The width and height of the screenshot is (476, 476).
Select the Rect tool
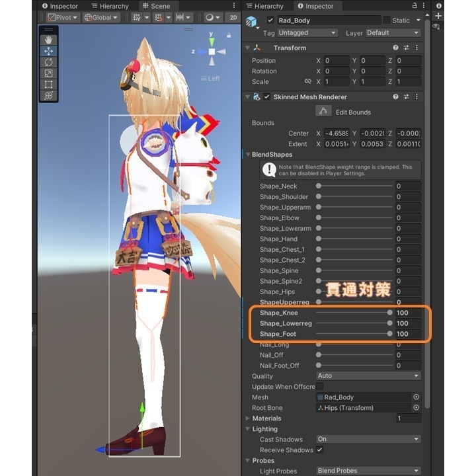[48, 85]
